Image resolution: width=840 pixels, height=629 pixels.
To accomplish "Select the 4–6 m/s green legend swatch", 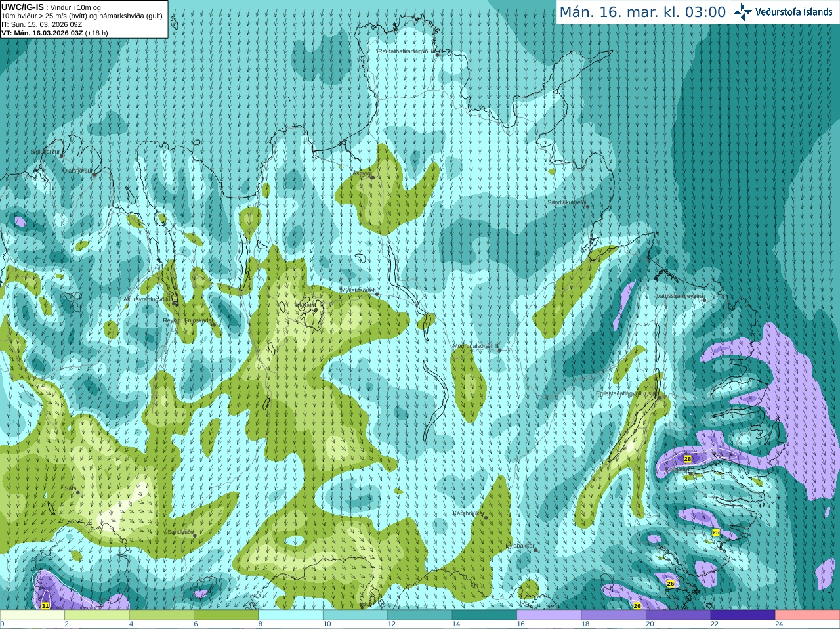I will 161,615.
